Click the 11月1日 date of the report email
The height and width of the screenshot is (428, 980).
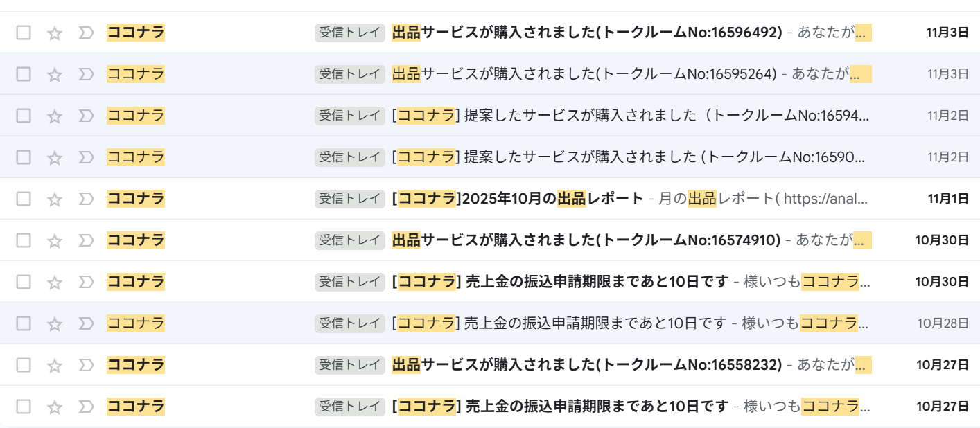click(947, 199)
